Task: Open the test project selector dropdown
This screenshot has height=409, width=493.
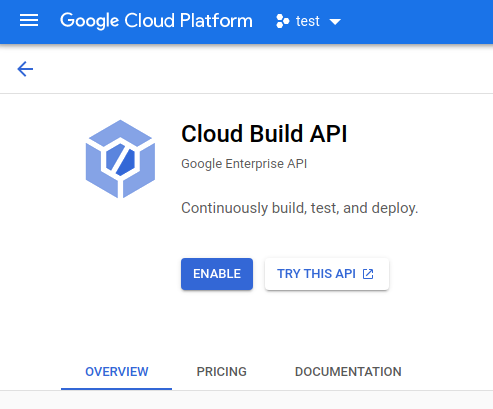Action: tap(308, 21)
